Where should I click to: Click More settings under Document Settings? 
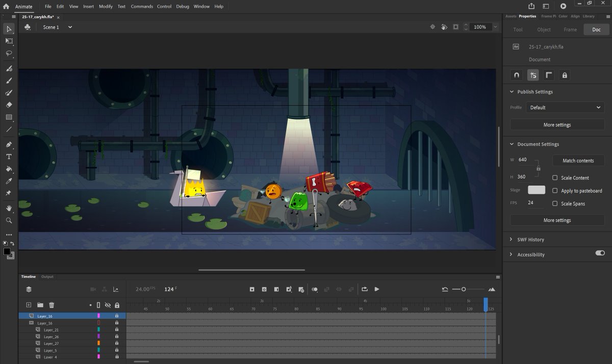pos(557,220)
